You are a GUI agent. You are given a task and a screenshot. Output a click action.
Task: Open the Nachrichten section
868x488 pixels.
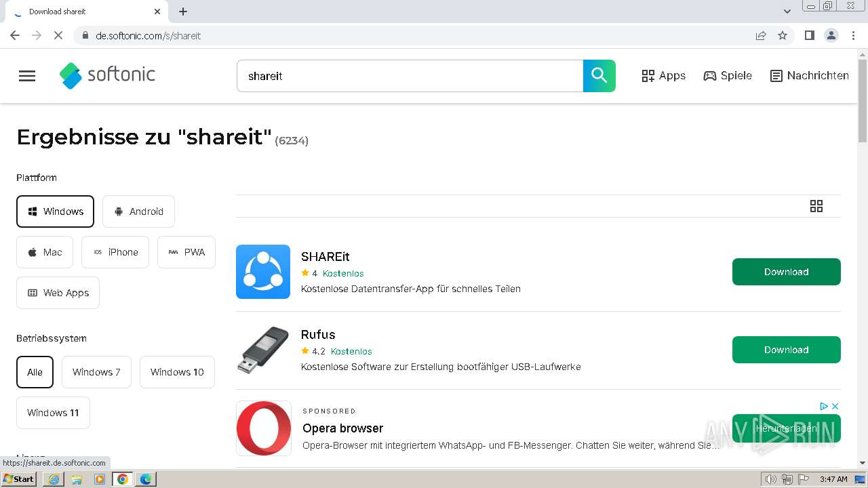tap(810, 76)
